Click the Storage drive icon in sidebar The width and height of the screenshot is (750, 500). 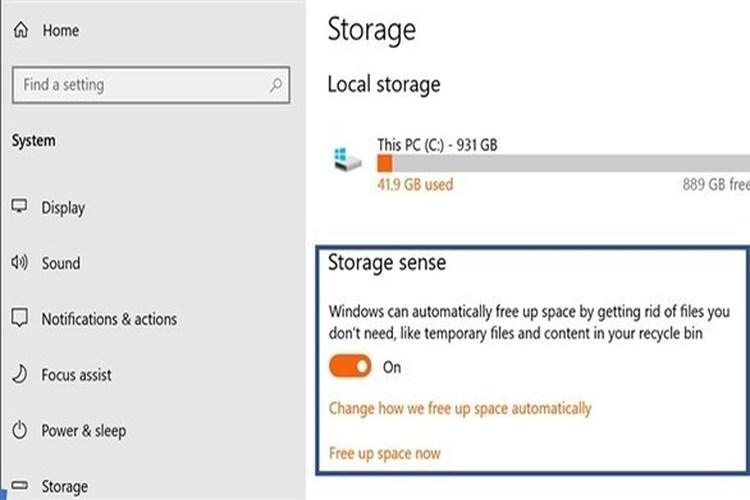point(20,485)
